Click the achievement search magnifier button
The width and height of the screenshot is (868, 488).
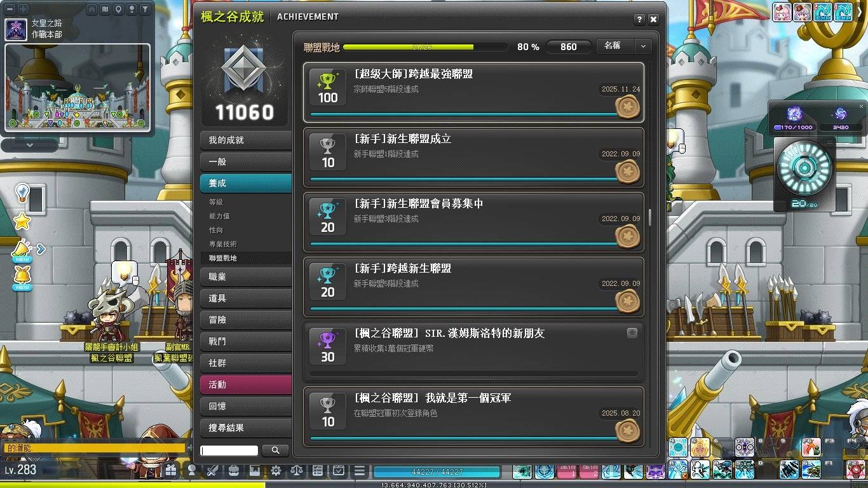coord(275,450)
